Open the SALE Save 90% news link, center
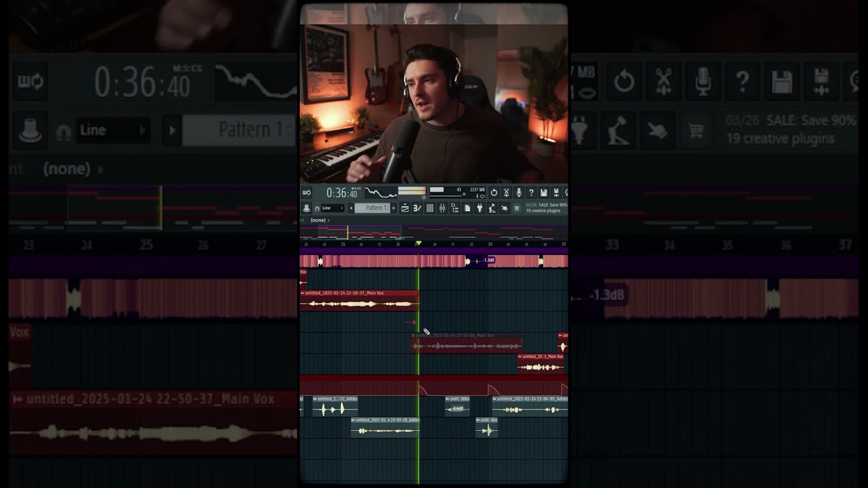This screenshot has height=488, width=868. click(x=547, y=208)
